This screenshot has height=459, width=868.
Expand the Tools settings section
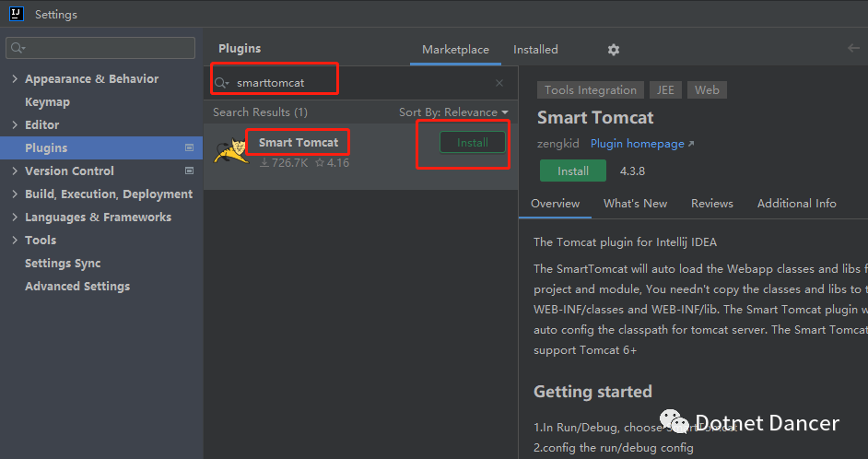coord(15,241)
